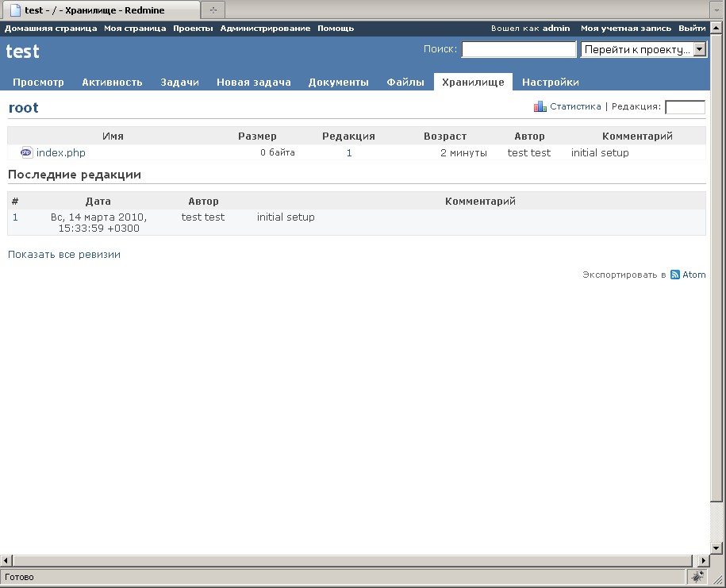Click the Дата column header

pos(98,202)
